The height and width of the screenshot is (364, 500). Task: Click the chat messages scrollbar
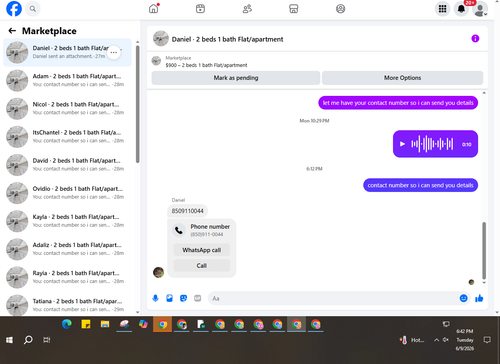click(x=484, y=251)
